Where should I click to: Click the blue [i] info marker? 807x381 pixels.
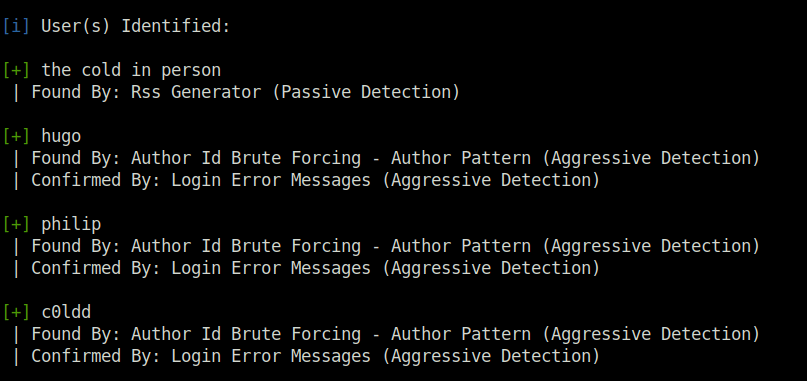coord(16,26)
